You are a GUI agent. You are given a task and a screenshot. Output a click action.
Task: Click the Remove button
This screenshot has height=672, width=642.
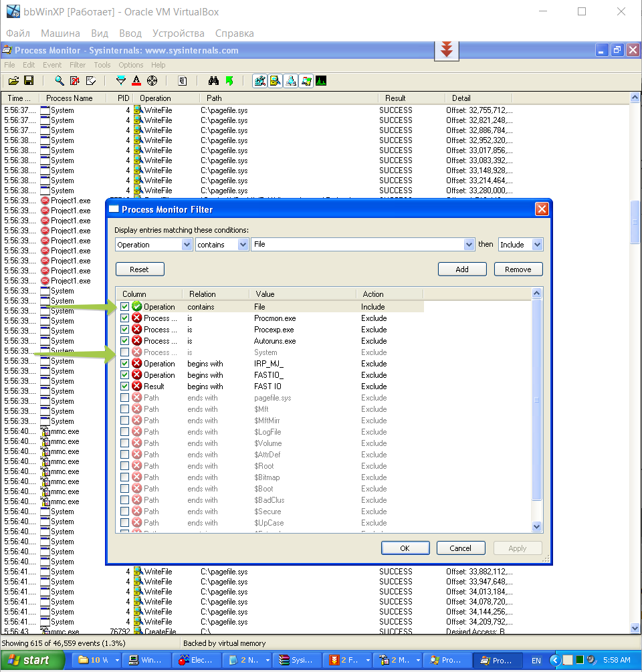point(518,269)
